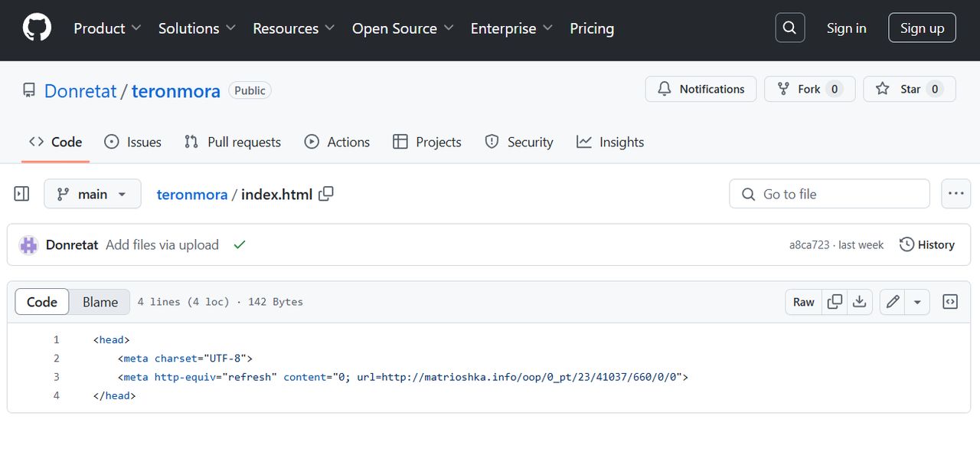Image resolution: width=980 pixels, height=449 pixels.
Task: Switch to the Code view toggle
Action: pyautogui.click(x=42, y=302)
